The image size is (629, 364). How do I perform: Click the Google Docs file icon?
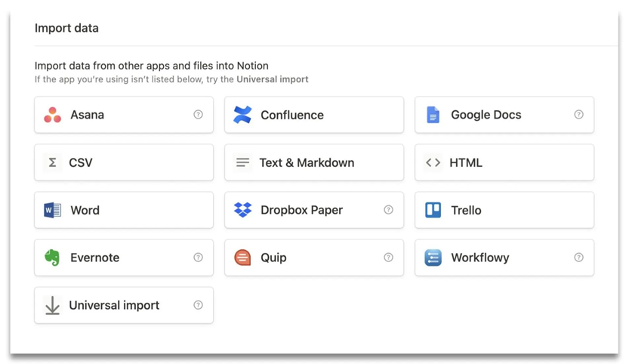[433, 115]
